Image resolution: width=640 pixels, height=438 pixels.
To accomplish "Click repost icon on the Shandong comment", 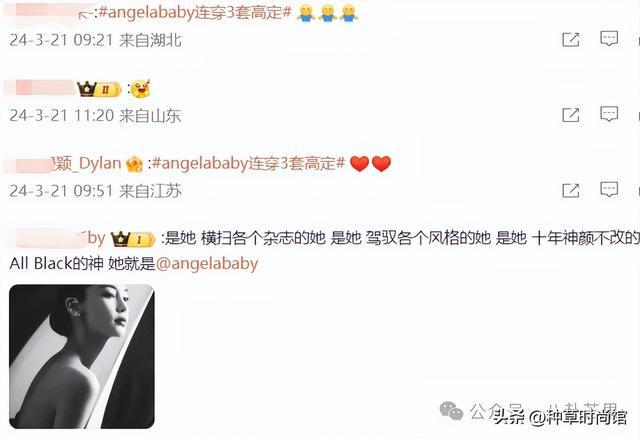I will point(571,115).
